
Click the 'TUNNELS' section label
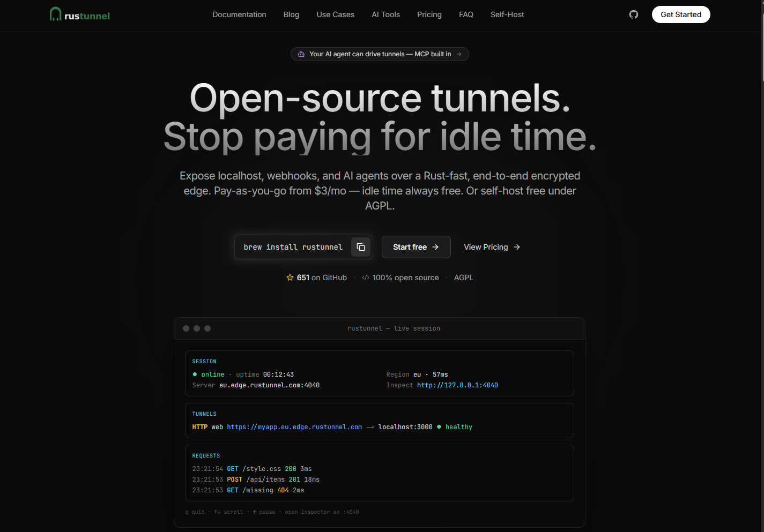click(x=204, y=414)
